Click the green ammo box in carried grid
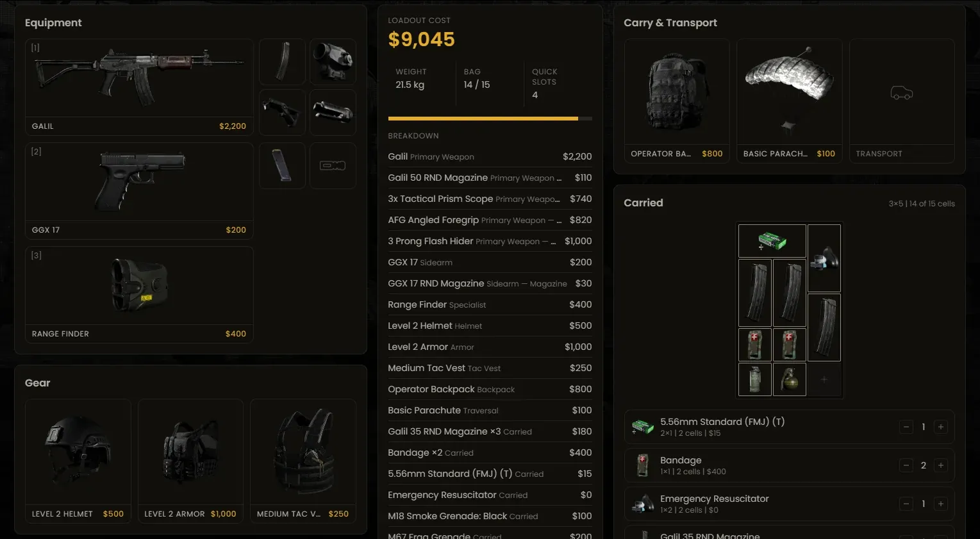980x539 pixels. coord(772,241)
